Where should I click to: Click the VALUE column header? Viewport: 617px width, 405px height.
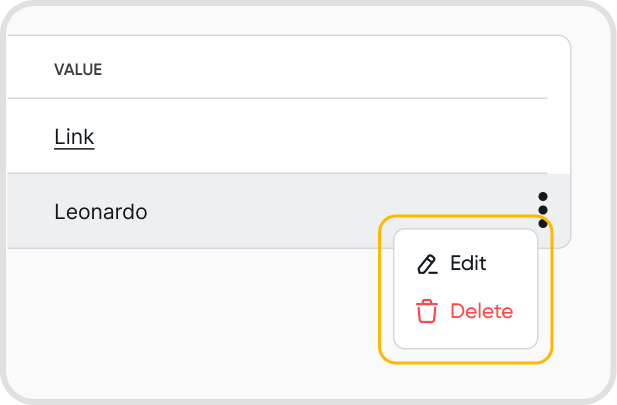(x=78, y=70)
